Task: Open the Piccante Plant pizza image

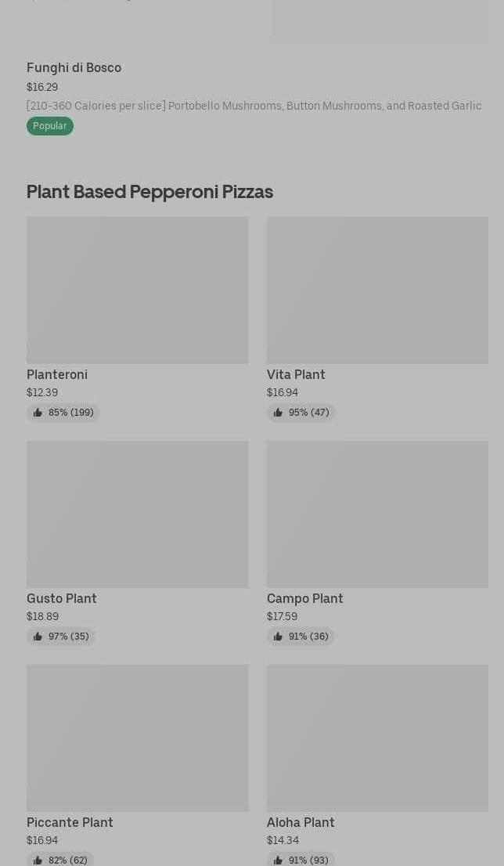Action: coord(137,738)
